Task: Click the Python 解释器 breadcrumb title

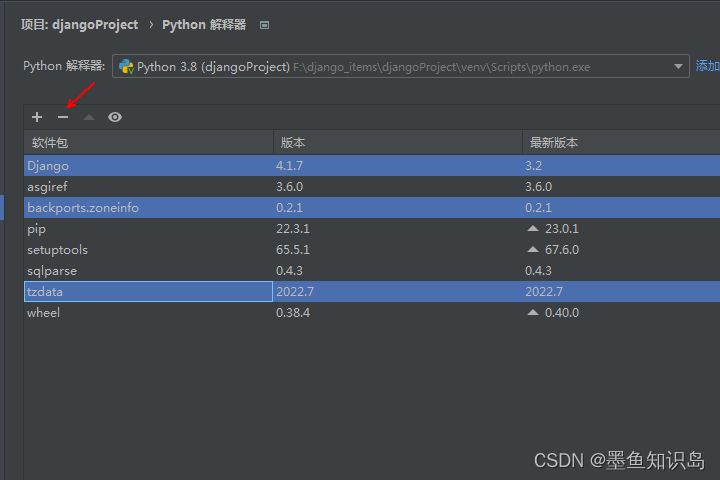Action: (204, 25)
